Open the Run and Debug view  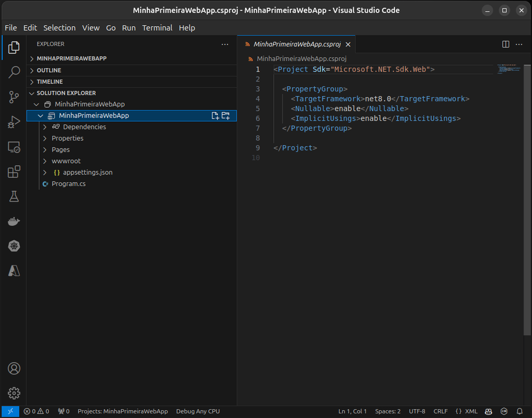click(14, 122)
